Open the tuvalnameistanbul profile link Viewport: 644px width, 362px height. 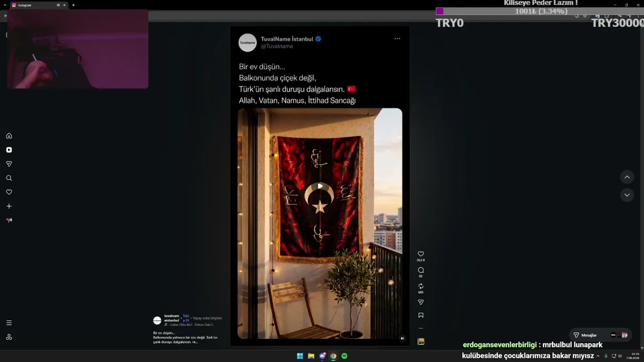point(172,318)
